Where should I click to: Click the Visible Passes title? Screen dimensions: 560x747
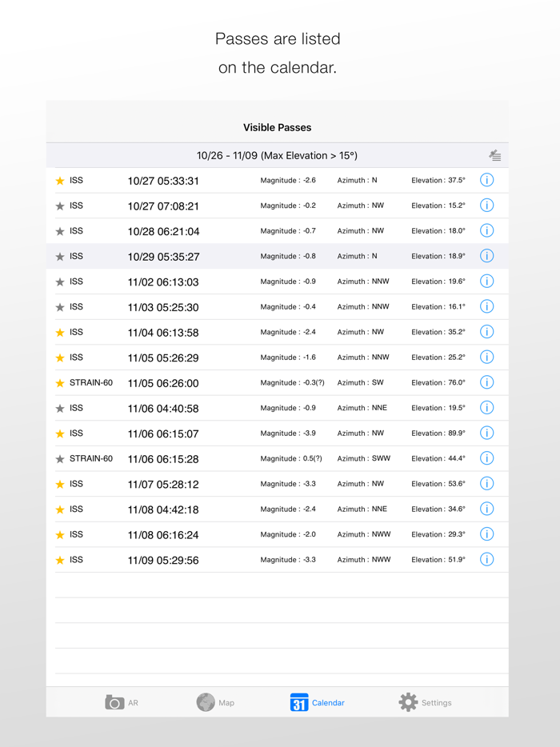(277, 127)
